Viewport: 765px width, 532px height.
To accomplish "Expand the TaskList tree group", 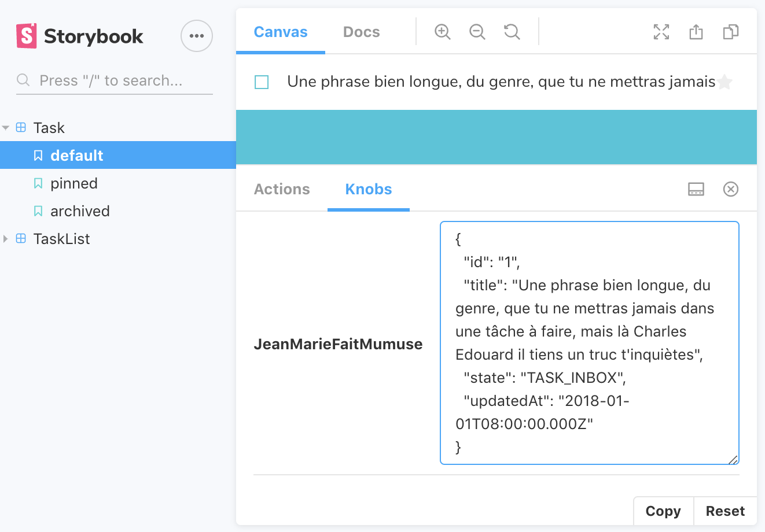I will pos(6,239).
